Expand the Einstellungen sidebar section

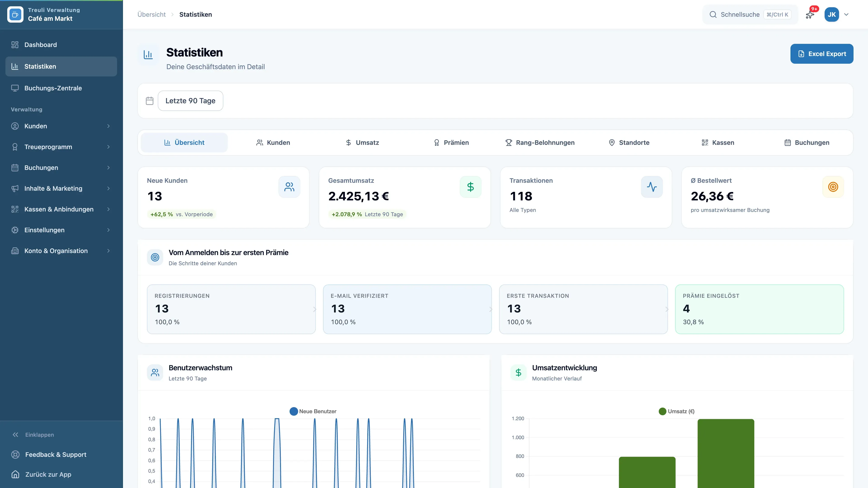click(x=61, y=230)
